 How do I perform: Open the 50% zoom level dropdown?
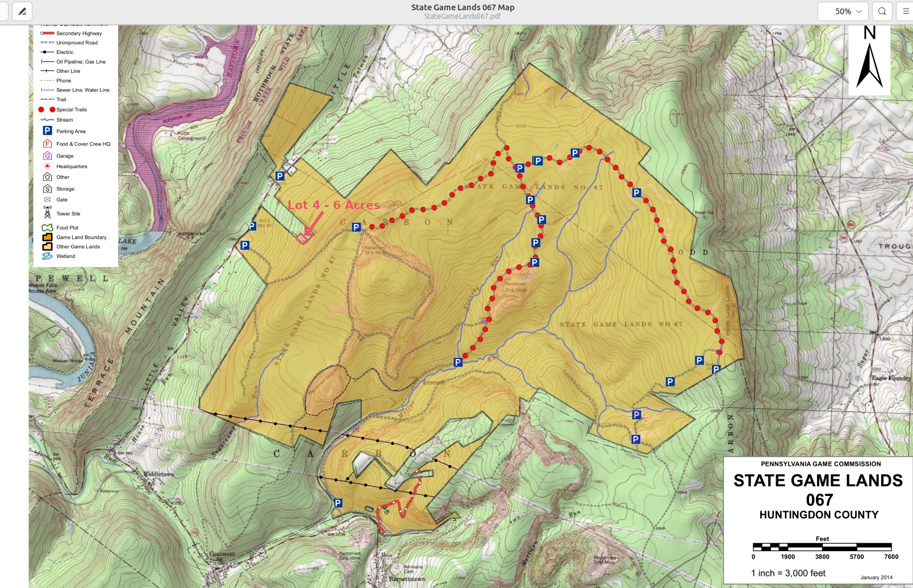coord(843,11)
